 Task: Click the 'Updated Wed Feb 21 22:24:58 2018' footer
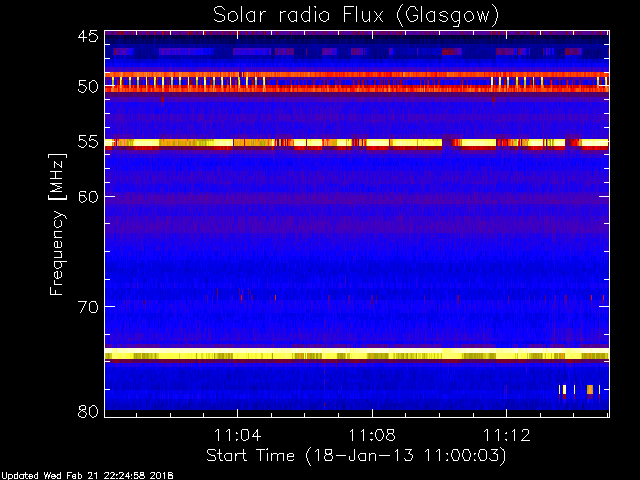[87, 476]
